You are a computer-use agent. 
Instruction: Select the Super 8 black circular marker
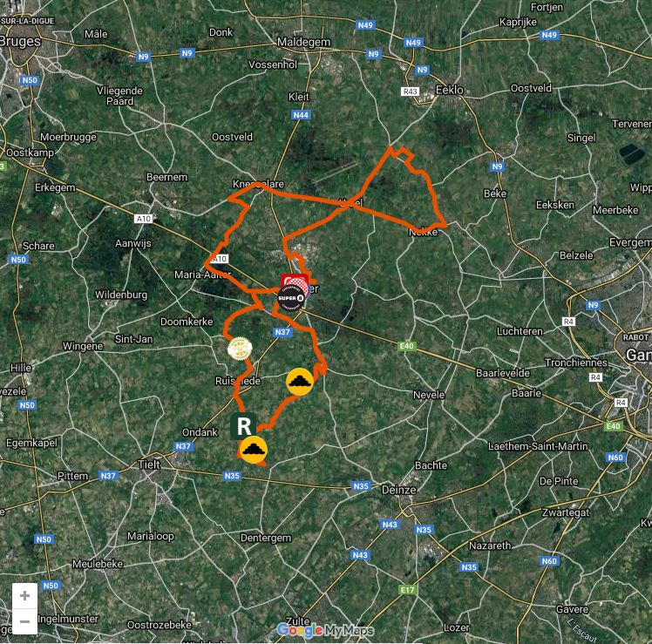pyautogui.click(x=291, y=298)
